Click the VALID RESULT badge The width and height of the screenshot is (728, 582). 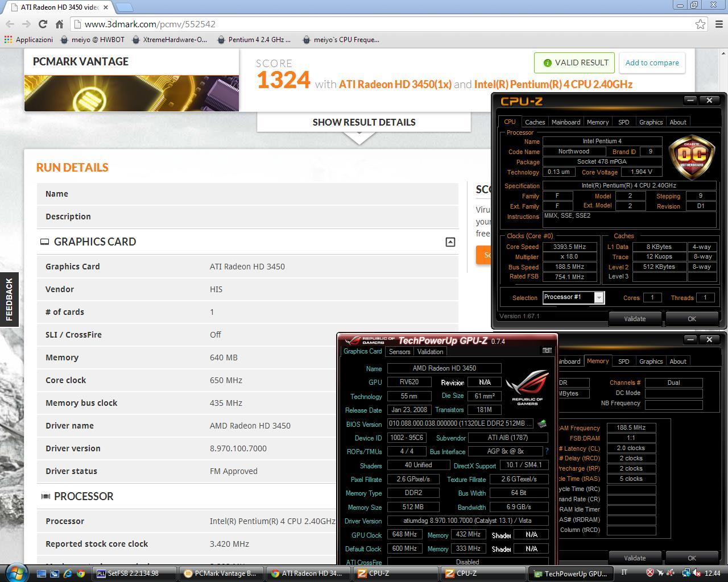click(574, 63)
